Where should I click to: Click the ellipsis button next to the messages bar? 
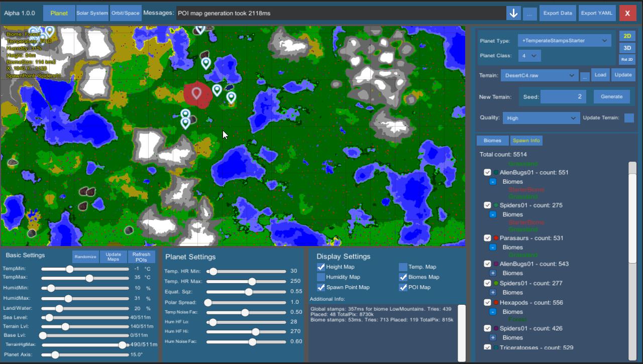tap(529, 14)
